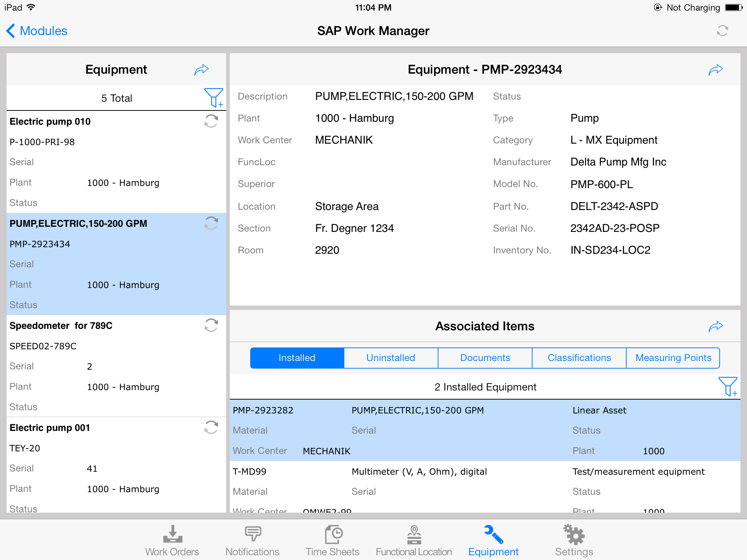Tap the sync icon in top navigation bar
Image resolution: width=747 pixels, height=560 pixels.
tap(722, 31)
